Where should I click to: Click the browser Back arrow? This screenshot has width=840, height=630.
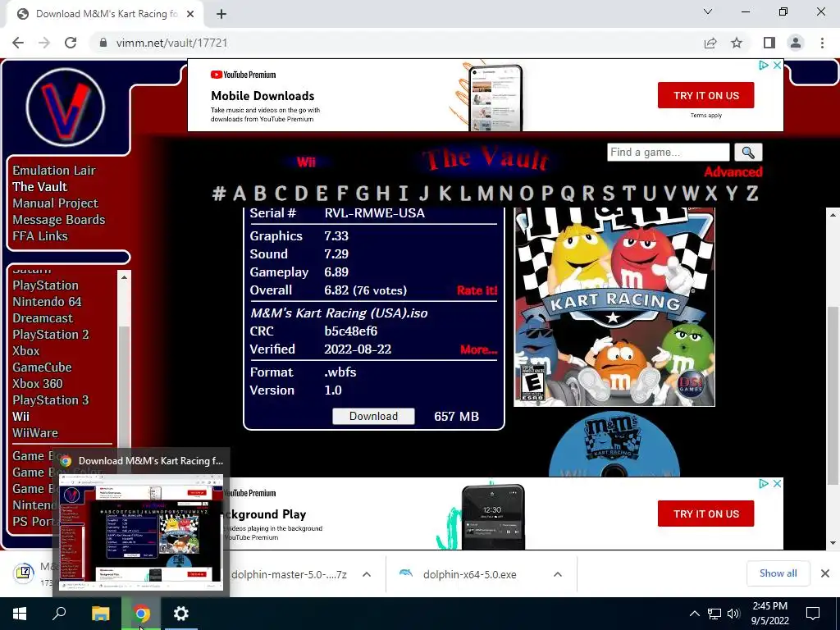(x=18, y=43)
